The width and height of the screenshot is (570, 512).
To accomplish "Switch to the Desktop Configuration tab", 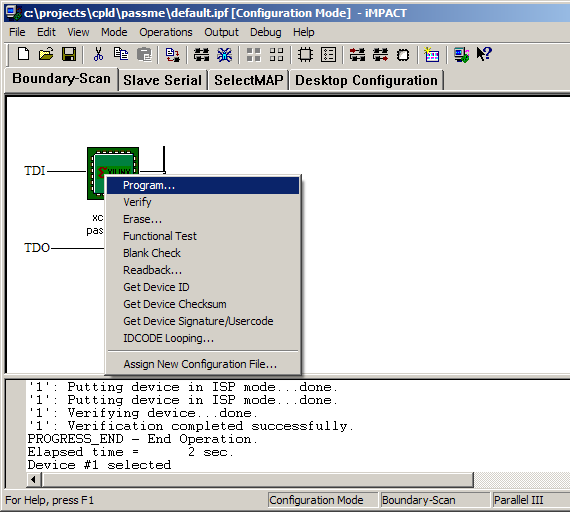I will point(366,80).
